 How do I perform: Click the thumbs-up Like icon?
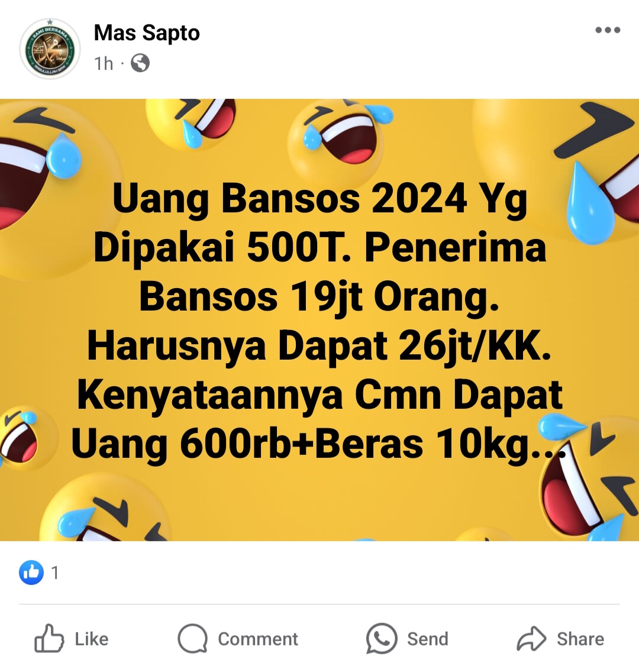click(49, 638)
